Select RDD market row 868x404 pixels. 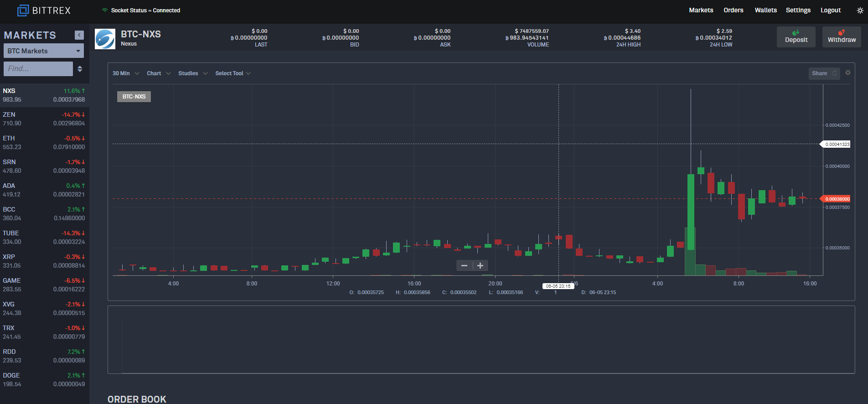point(44,356)
